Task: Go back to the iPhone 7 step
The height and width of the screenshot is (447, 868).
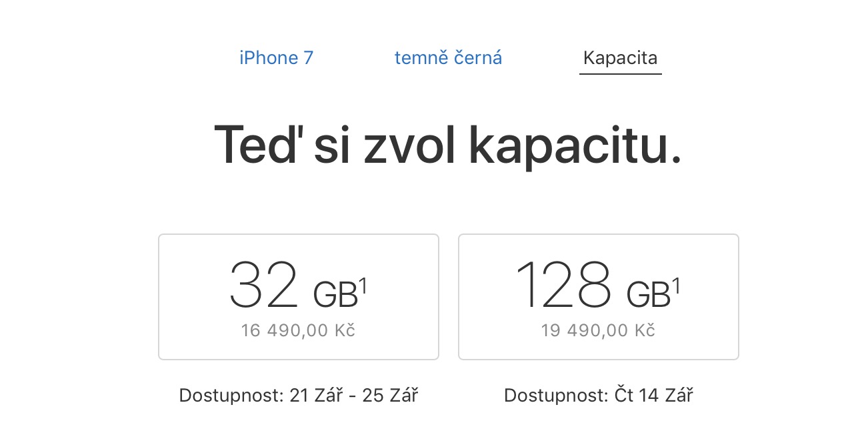Action: click(276, 58)
